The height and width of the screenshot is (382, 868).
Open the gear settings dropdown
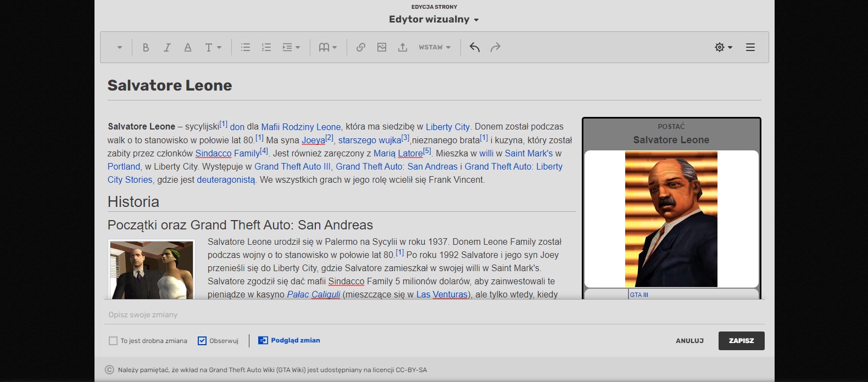724,47
